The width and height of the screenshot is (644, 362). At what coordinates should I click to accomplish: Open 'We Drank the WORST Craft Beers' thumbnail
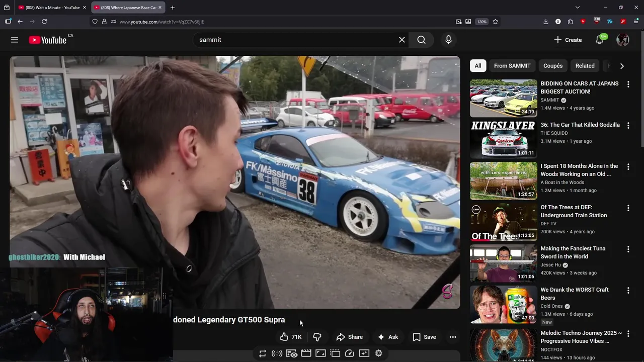click(x=504, y=304)
